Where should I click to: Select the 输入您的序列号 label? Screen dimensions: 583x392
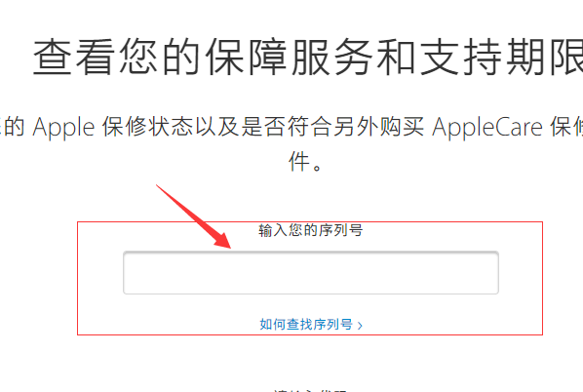[x=310, y=230]
